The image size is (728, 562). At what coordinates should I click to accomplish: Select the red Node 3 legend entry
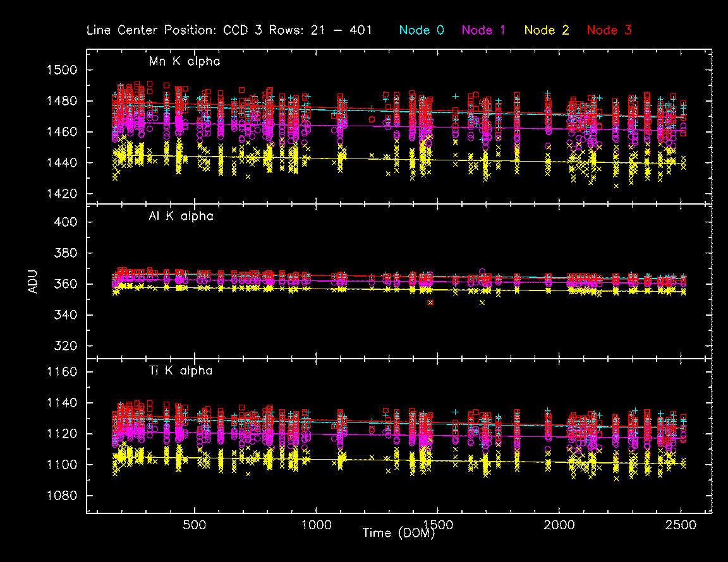[x=609, y=30]
